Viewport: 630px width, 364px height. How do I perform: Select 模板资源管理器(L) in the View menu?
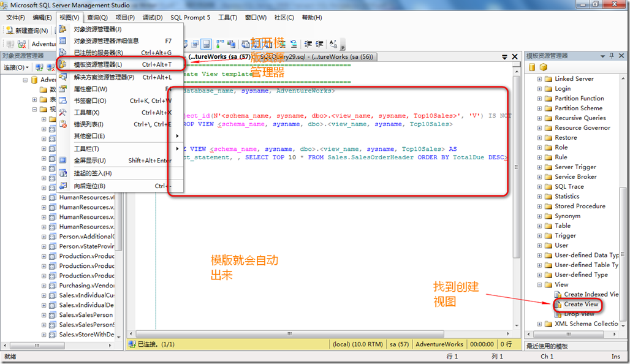click(121, 64)
